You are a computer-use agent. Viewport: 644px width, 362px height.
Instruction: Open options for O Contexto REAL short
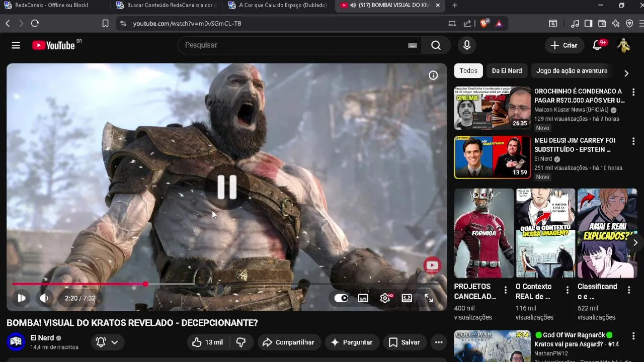[x=568, y=290]
